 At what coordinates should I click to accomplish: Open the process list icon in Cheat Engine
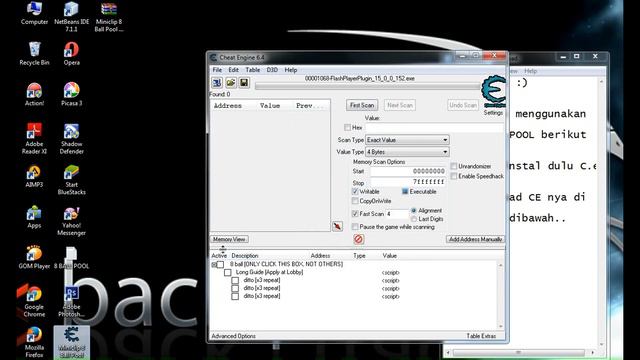point(217,83)
